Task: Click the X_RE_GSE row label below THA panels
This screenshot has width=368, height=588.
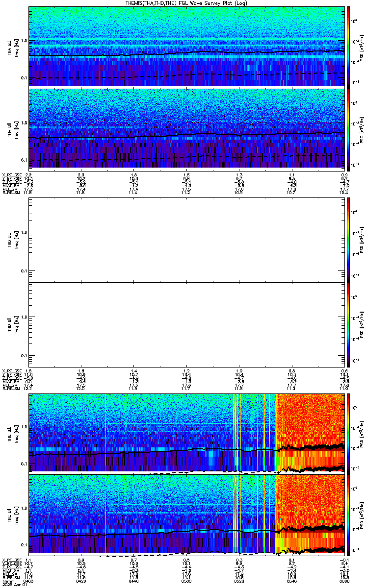Action: [x=11, y=175]
